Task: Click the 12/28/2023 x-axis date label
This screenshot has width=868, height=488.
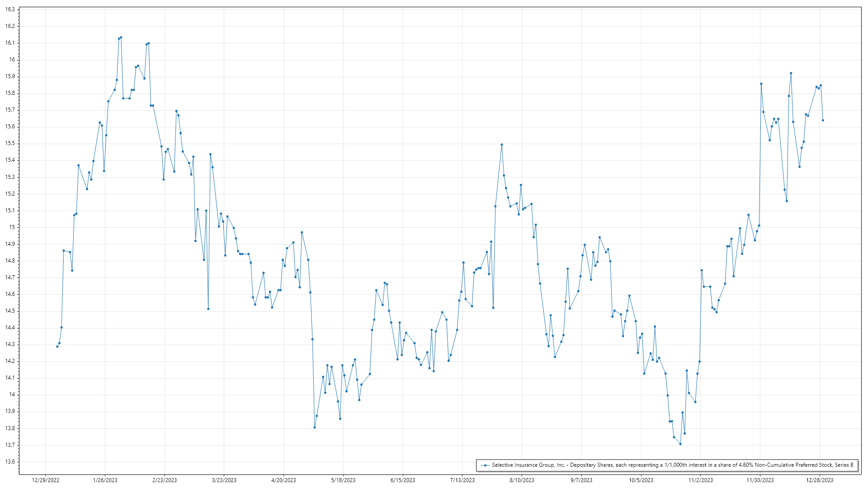Action: pos(820,480)
